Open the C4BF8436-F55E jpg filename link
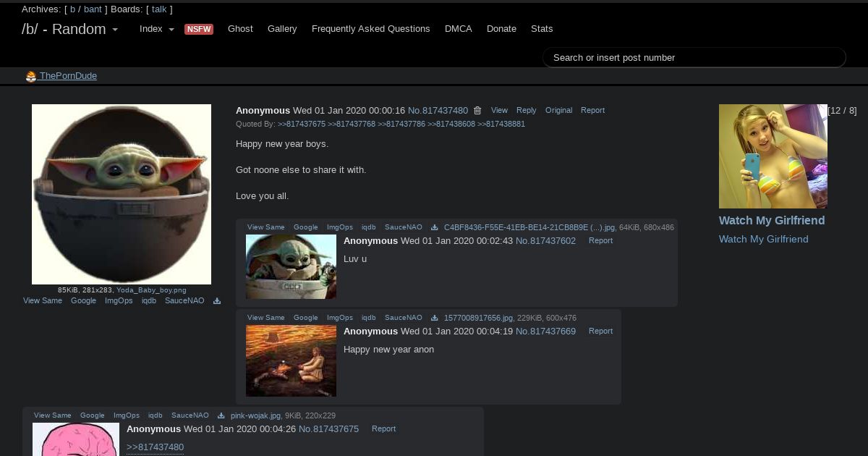 click(x=529, y=227)
